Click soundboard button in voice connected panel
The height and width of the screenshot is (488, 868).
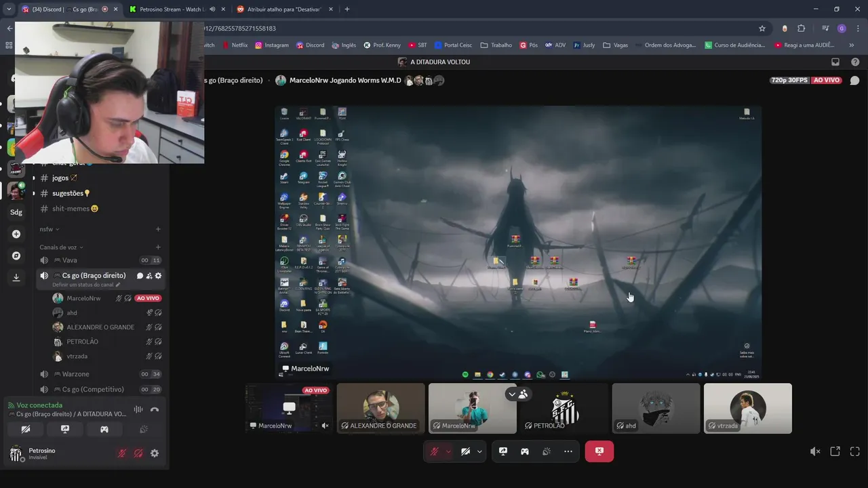click(x=144, y=429)
